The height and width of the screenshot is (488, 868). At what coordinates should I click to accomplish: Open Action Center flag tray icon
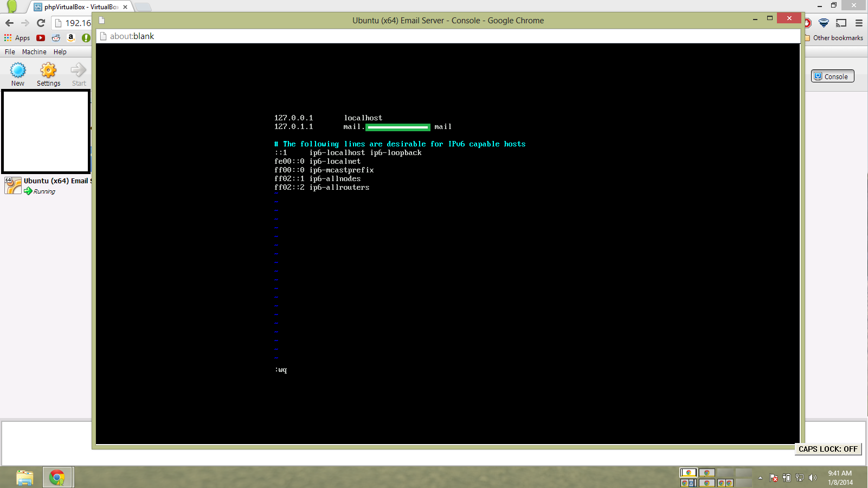coord(774,478)
